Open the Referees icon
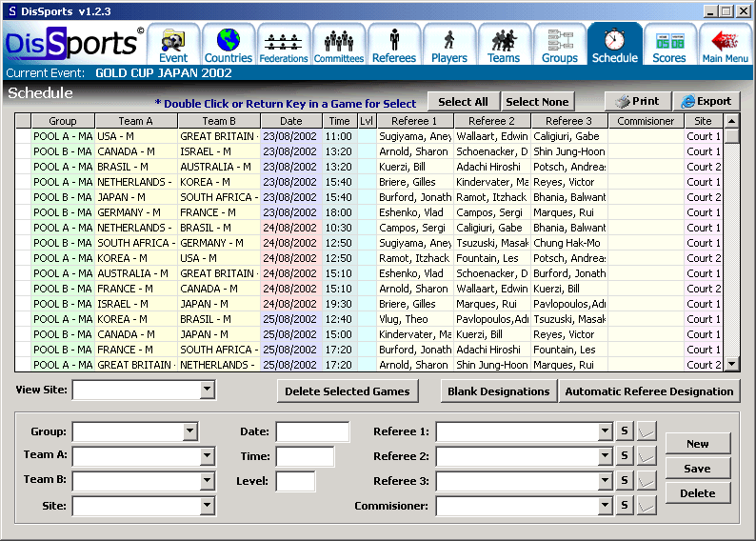Screen dimensions: 756x541 coord(394,45)
